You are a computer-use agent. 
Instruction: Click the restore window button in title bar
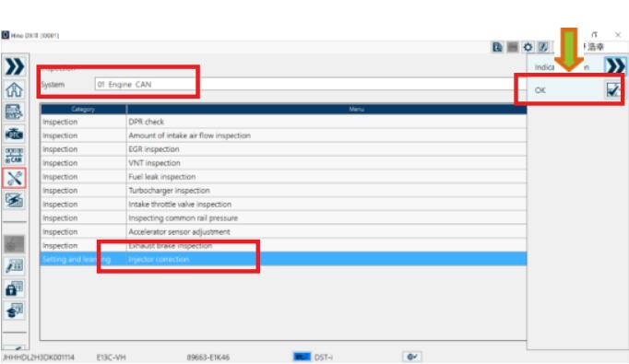pyautogui.click(x=595, y=35)
